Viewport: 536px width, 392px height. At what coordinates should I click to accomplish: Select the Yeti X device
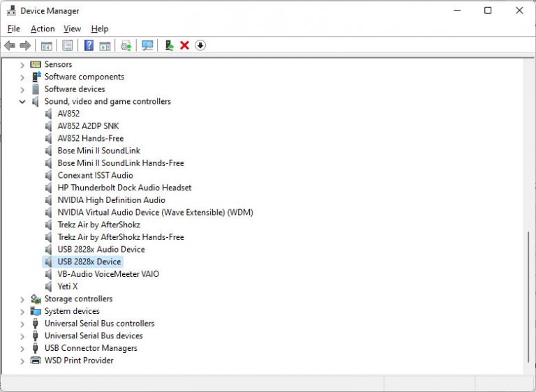click(x=68, y=287)
